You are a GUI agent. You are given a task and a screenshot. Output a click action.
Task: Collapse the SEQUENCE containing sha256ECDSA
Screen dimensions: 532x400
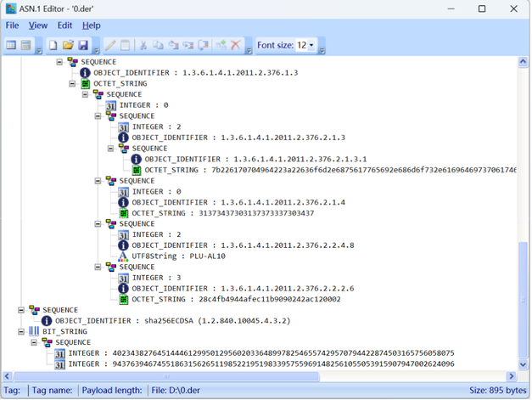coord(21,310)
